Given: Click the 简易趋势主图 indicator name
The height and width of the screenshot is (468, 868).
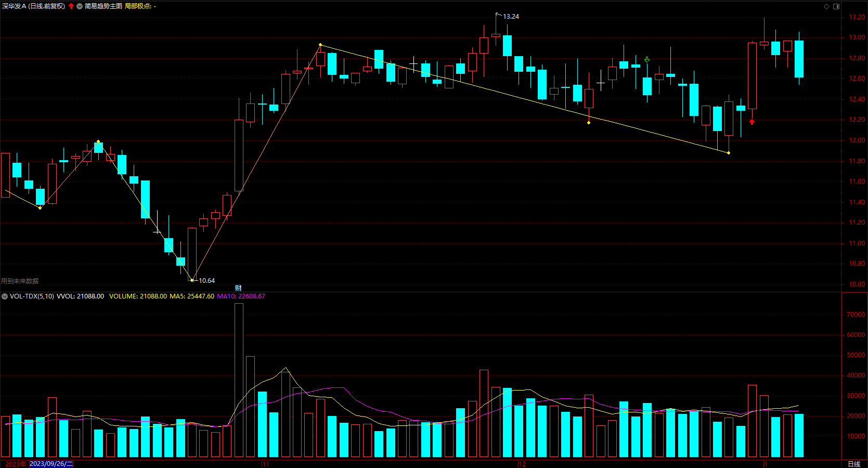Looking at the screenshot, I should coord(103,6).
